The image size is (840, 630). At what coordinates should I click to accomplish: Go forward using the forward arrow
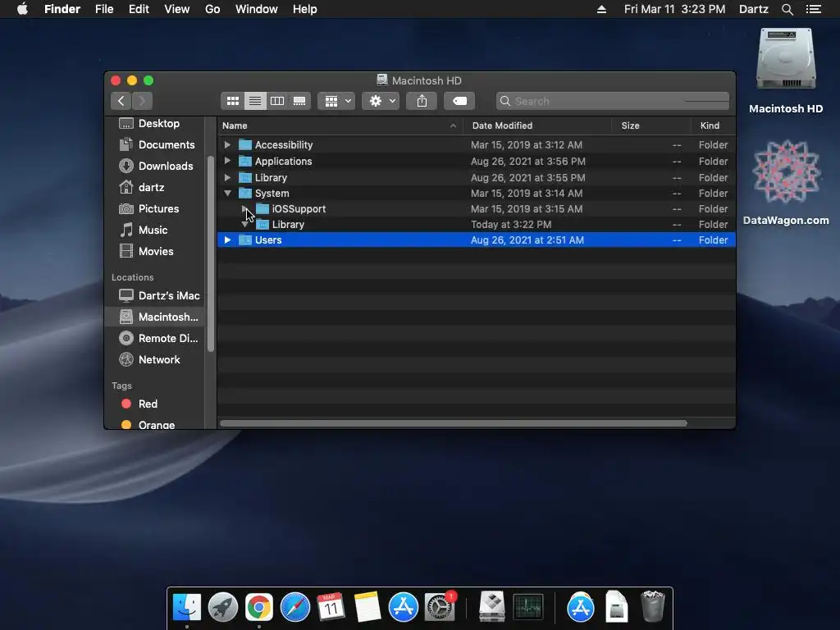coord(142,101)
